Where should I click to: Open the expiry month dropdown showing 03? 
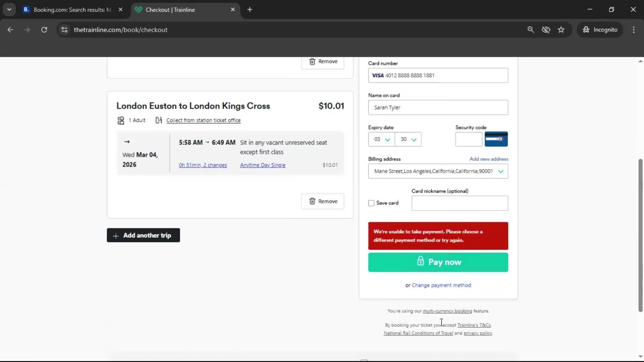pyautogui.click(x=381, y=139)
